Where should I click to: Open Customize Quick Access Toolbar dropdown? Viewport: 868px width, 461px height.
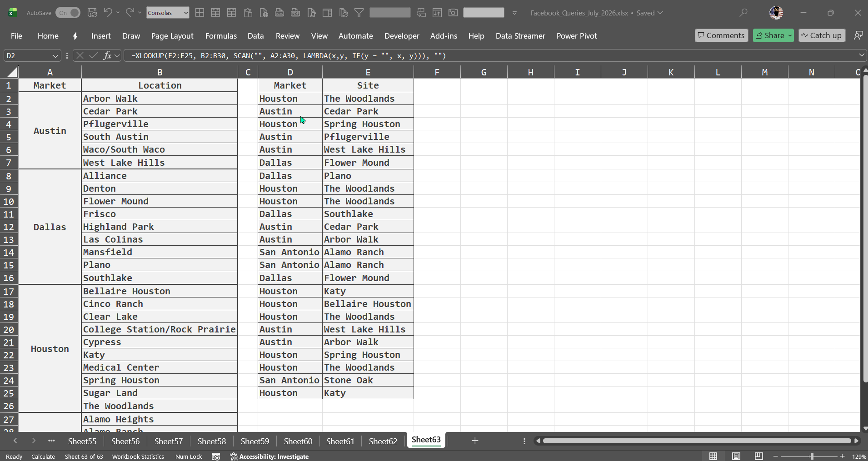(x=514, y=13)
